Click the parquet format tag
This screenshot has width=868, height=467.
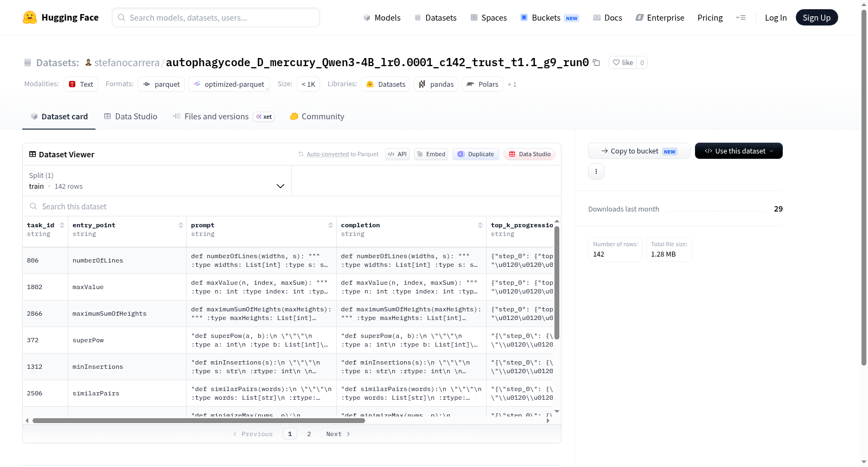click(x=162, y=84)
